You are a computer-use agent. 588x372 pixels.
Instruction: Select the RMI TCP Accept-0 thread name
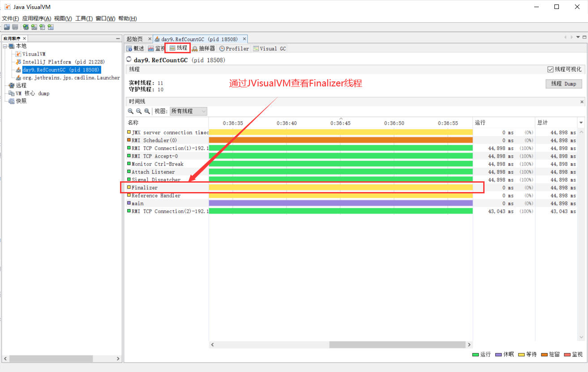point(155,156)
